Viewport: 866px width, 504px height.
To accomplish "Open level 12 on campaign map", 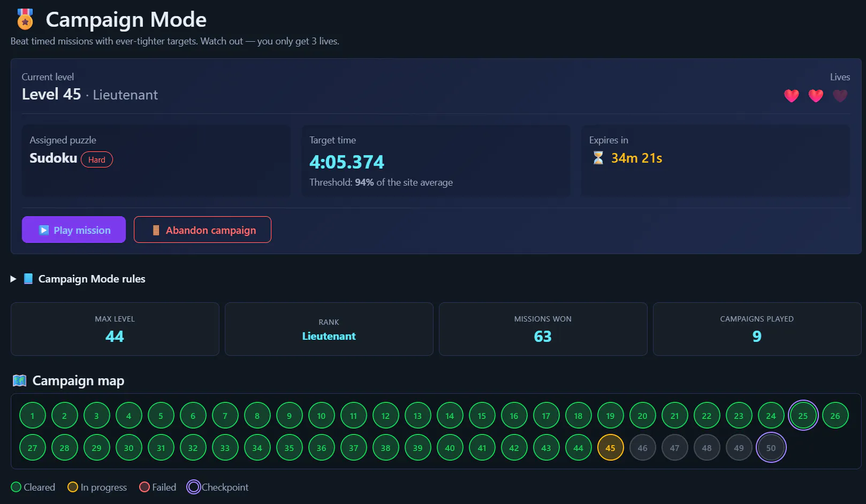I will [386, 416].
